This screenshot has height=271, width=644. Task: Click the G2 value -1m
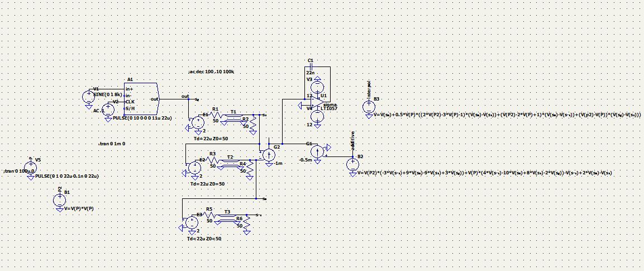(x=279, y=163)
